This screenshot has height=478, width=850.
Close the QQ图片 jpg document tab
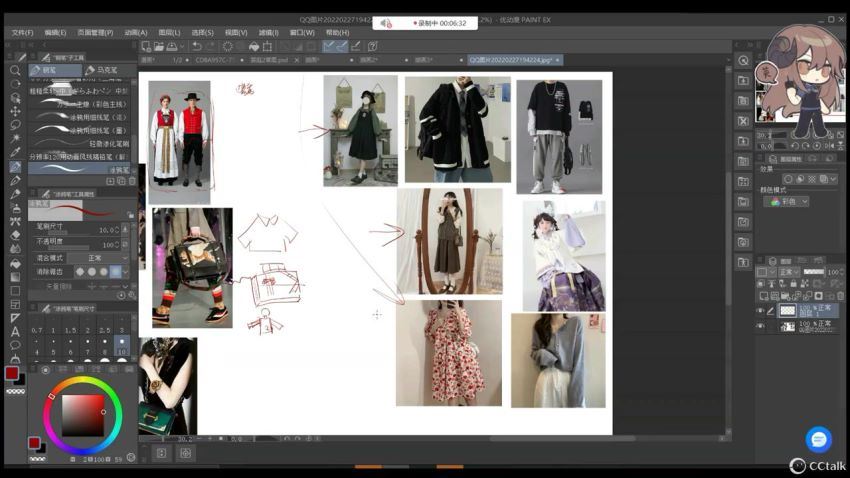[557, 60]
